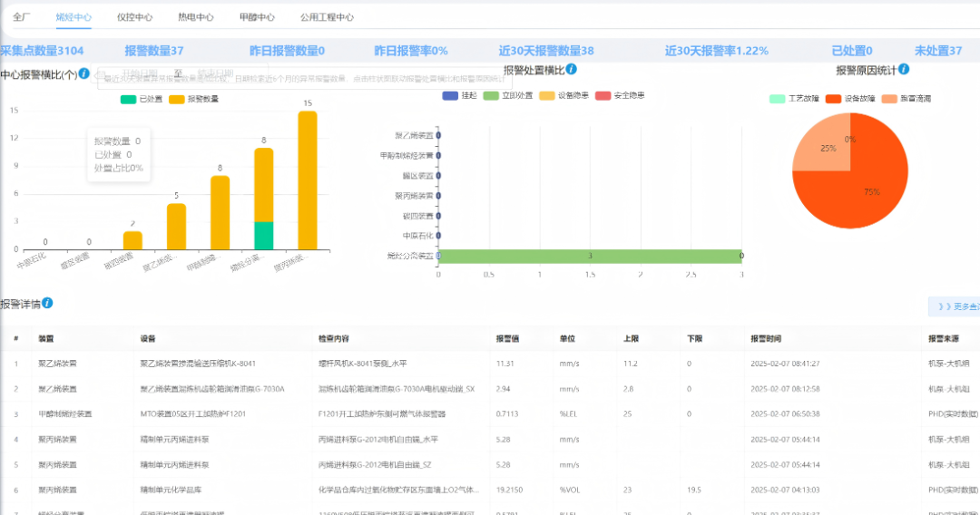This screenshot has width=980, height=515.
Task: Click upper limit value 11.2
Action: pos(630,364)
